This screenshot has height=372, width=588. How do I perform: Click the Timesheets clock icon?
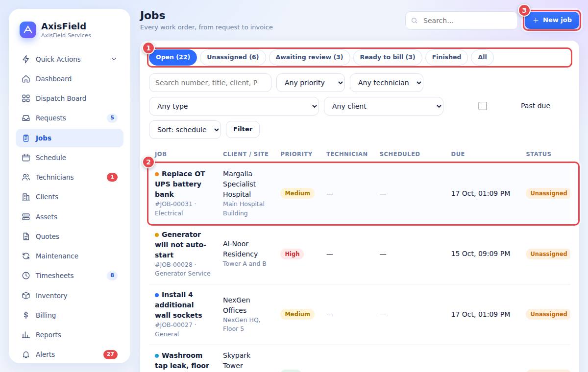tap(26, 276)
